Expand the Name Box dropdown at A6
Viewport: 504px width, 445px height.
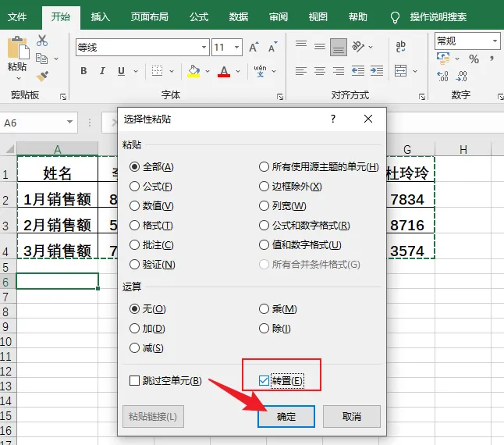[69, 123]
